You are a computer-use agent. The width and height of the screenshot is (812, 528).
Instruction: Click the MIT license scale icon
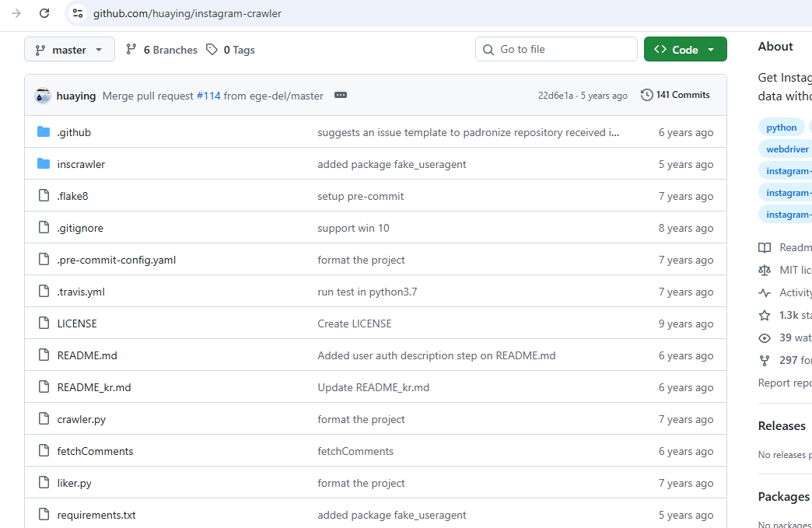[765, 270]
